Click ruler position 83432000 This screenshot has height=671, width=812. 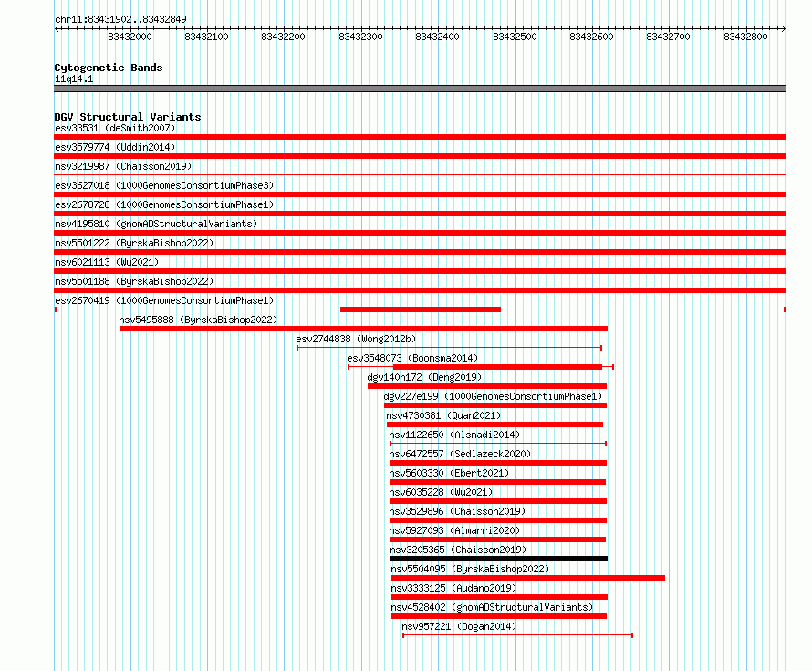[x=130, y=37]
